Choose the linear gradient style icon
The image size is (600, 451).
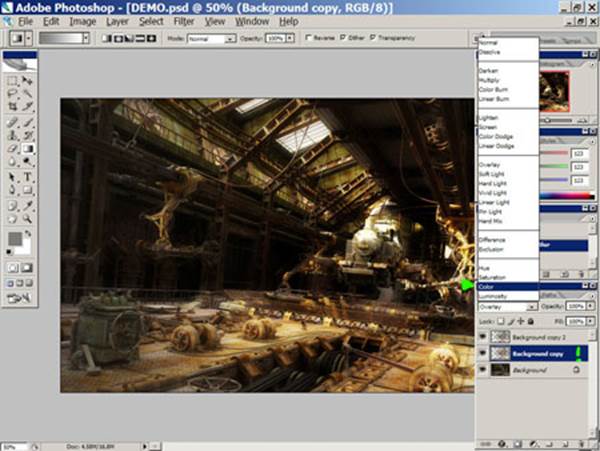point(107,38)
